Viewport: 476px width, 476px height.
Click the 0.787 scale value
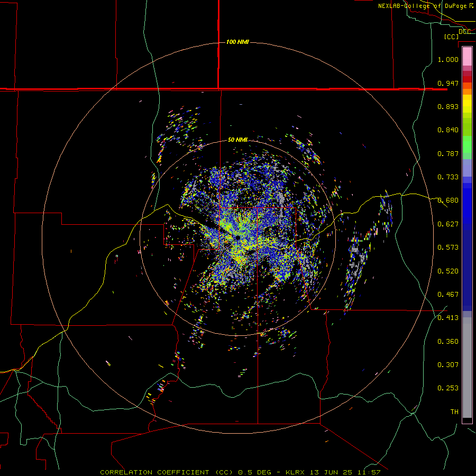tap(448, 153)
